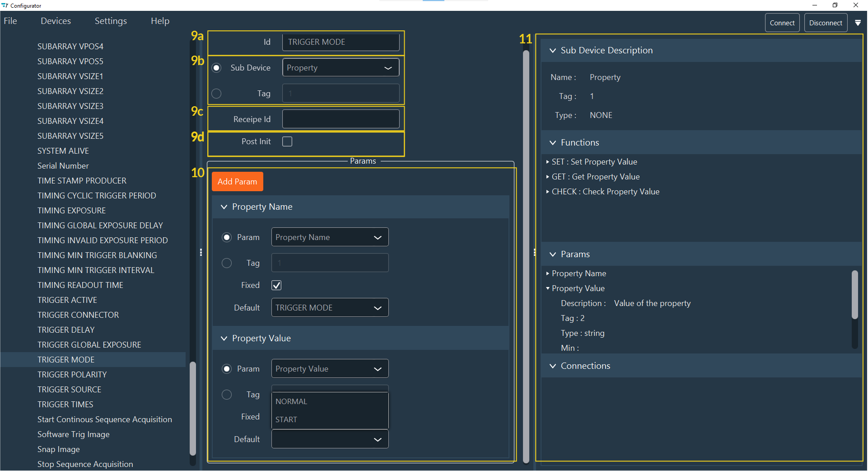Click inside the Receipe Id field
This screenshot has height=471, width=868.
click(341, 118)
